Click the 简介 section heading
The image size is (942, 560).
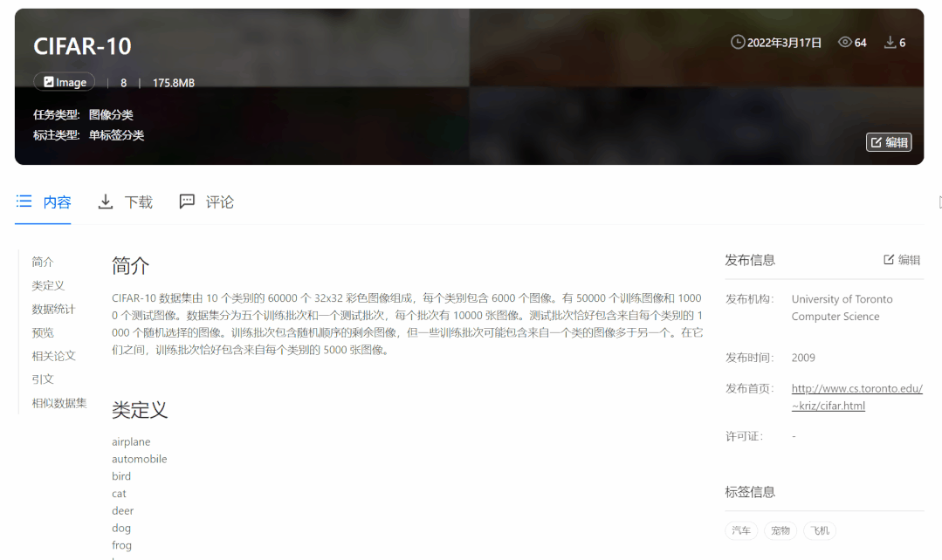pos(130,265)
